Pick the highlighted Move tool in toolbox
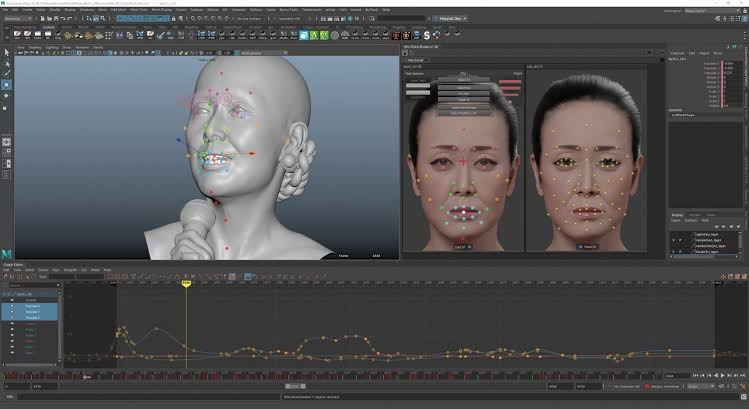This screenshot has width=749, height=409. tap(7, 86)
